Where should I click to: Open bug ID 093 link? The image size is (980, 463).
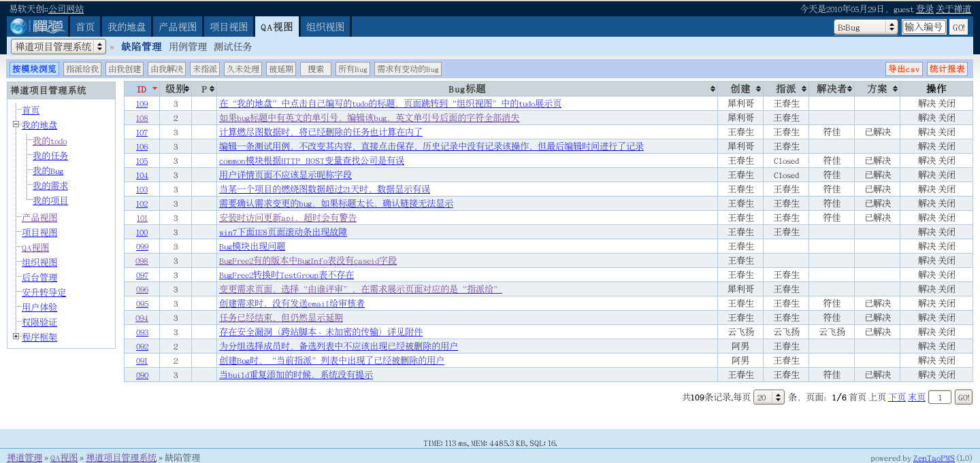click(x=142, y=332)
